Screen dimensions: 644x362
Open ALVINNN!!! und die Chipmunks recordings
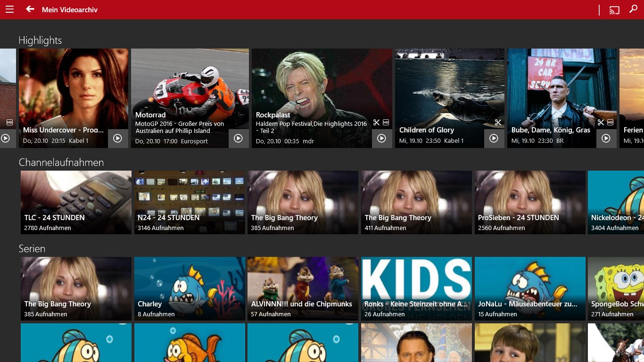303,288
